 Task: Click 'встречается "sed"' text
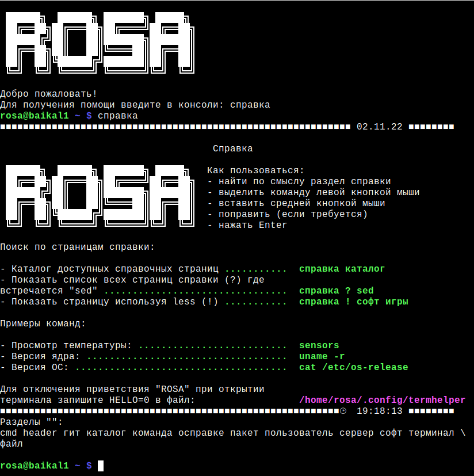(48, 291)
